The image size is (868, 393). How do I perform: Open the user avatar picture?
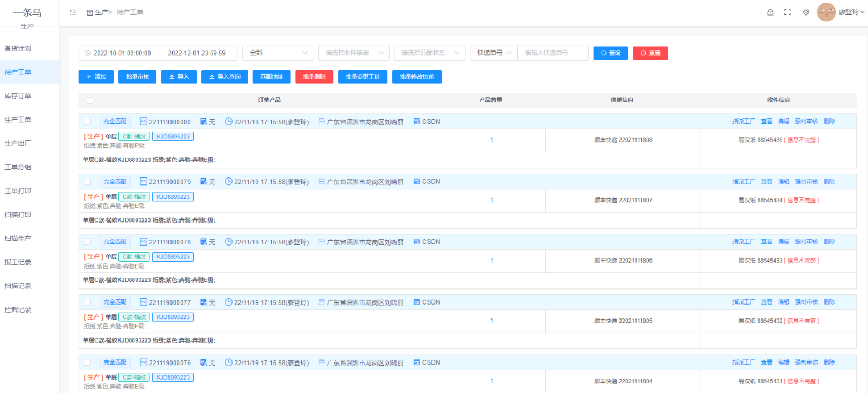(826, 12)
